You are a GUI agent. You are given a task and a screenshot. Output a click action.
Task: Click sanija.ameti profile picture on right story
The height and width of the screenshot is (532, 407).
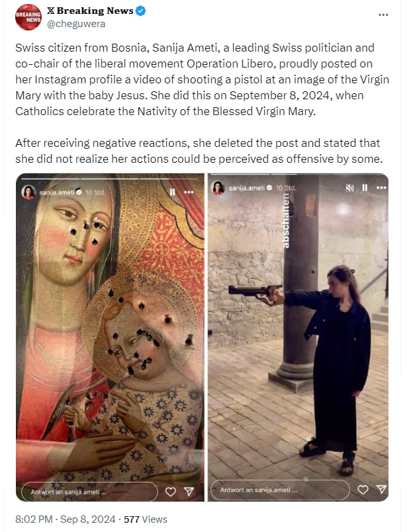(218, 187)
